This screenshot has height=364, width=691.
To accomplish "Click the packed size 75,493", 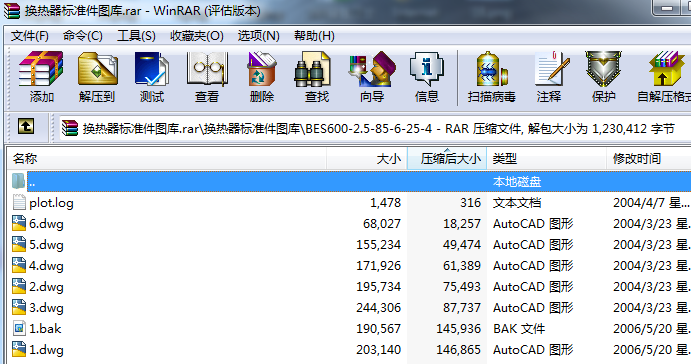I will pos(461,287).
